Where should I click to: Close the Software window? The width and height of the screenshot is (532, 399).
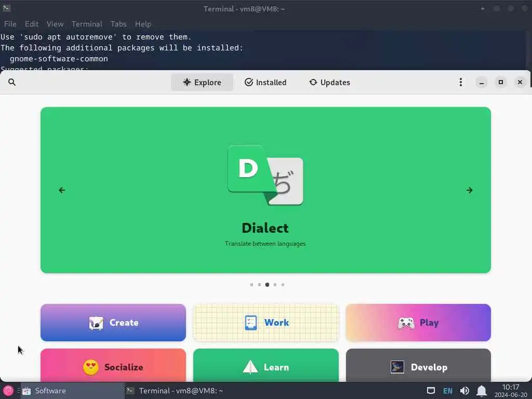(520, 82)
